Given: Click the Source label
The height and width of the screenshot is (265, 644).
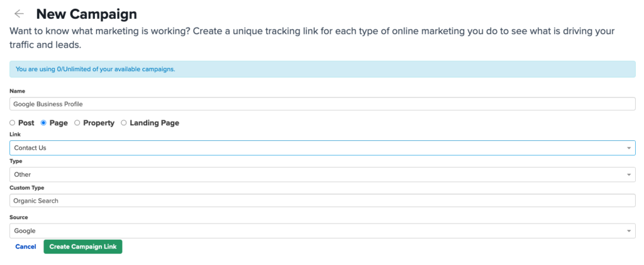Looking at the screenshot, I should click(19, 217).
